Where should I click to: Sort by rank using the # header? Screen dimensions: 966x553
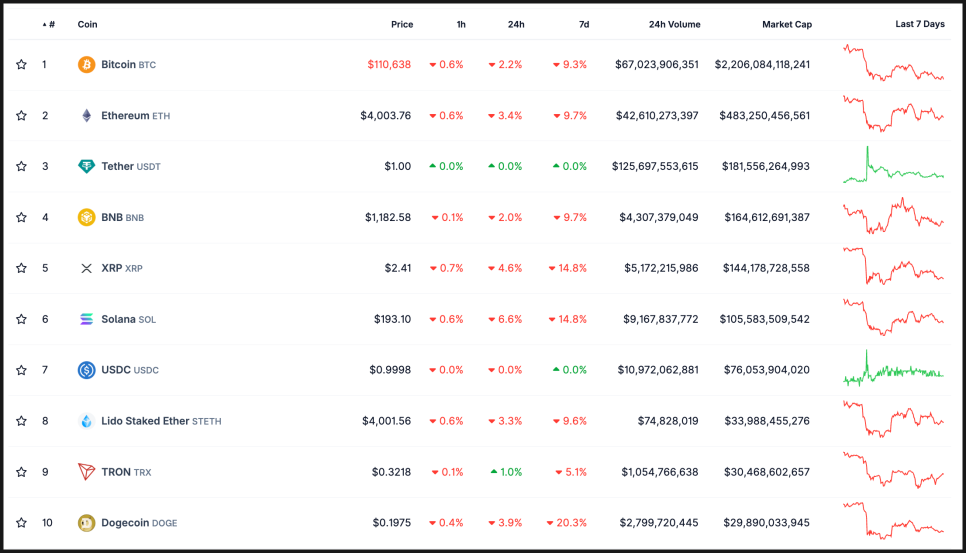point(50,24)
